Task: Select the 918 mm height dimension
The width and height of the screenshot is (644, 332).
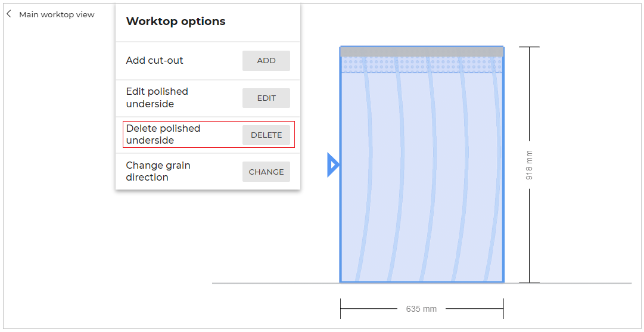Action: (x=529, y=165)
